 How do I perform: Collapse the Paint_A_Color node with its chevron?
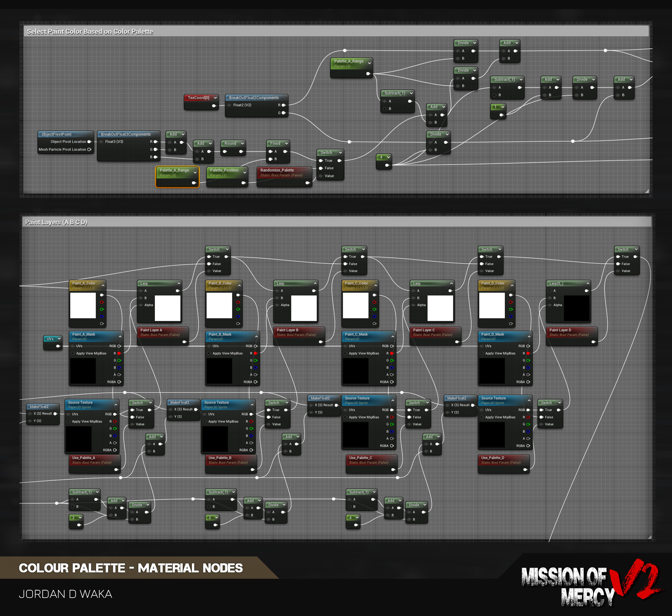[103, 285]
